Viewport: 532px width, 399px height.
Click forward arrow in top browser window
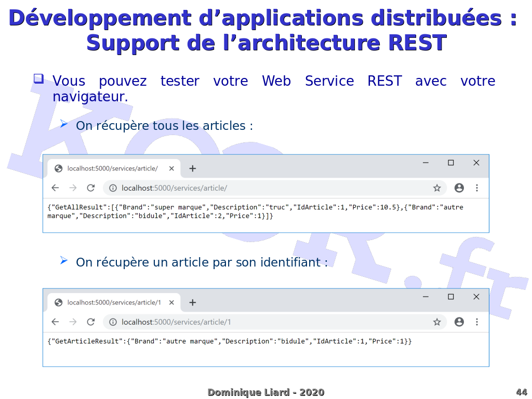[73, 188]
